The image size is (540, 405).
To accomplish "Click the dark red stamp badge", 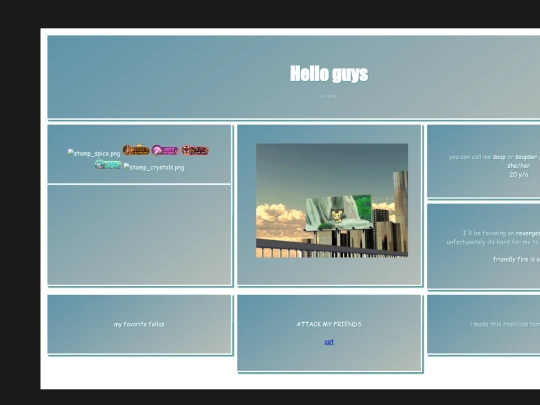I will coord(195,150).
